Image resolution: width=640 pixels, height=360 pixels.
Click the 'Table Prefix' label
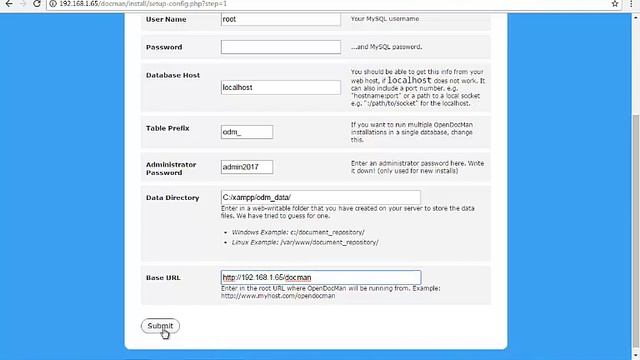click(x=168, y=128)
